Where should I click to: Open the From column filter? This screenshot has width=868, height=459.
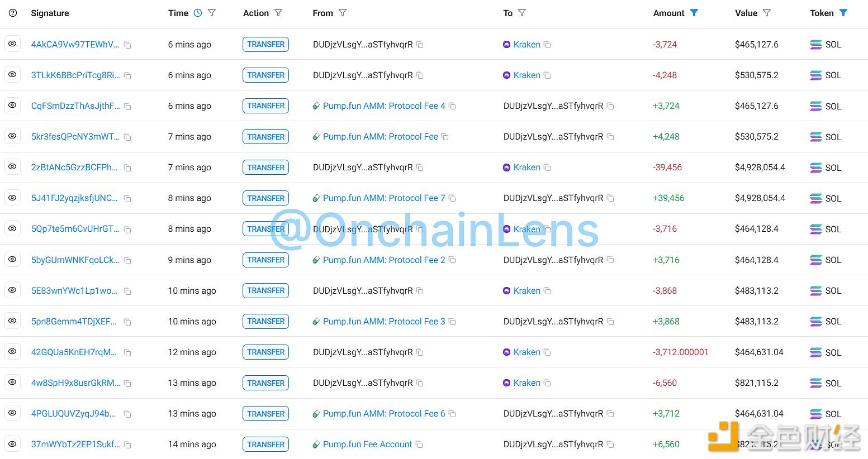click(x=343, y=13)
